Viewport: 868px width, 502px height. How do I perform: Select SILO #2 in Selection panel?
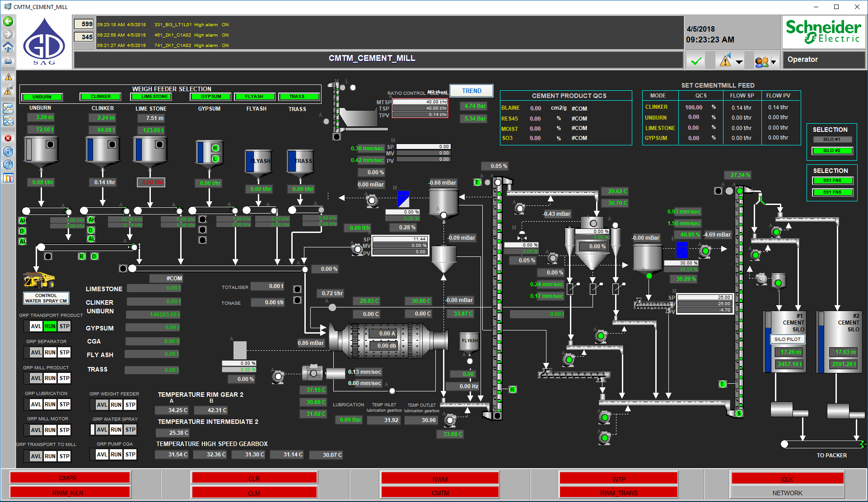click(832, 151)
